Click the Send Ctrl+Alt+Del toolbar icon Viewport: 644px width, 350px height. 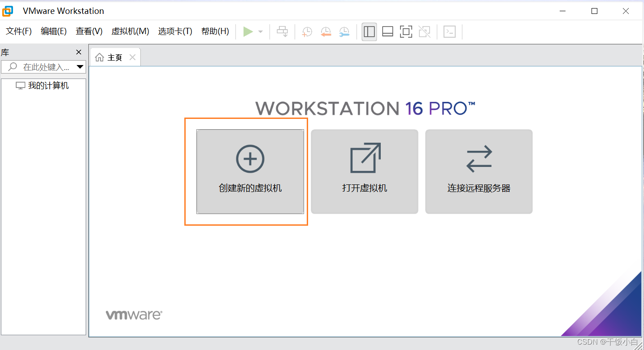tap(282, 31)
